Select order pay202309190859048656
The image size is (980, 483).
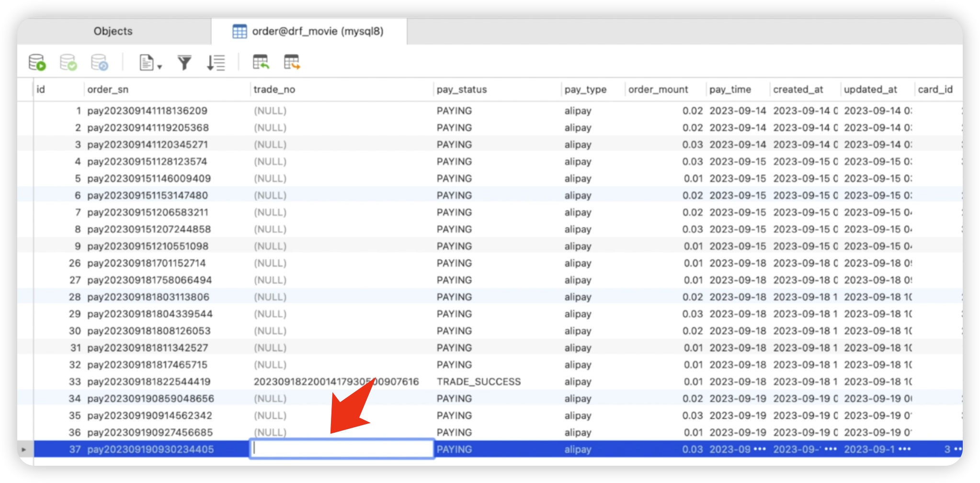pos(150,398)
